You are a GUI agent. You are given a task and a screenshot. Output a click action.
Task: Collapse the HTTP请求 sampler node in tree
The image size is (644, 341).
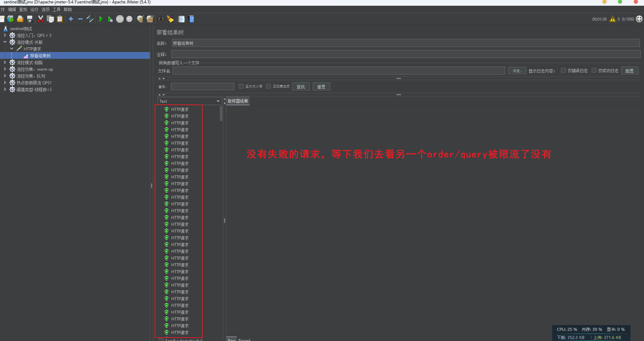coord(12,49)
